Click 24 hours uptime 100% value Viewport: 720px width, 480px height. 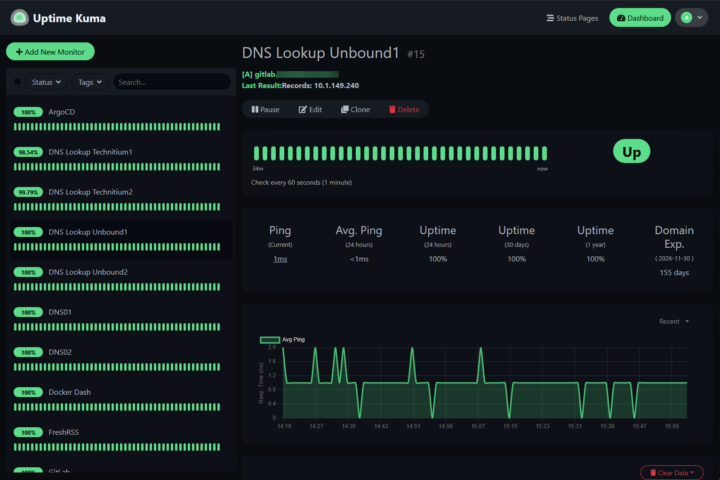coord(438,259)
